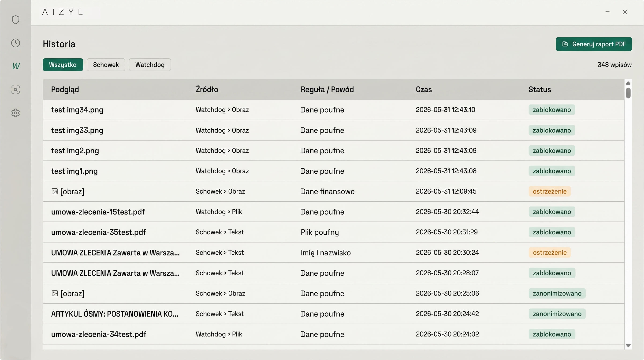Viewport: 644px width, 360px height.
Task: Open the ARTYKUL ÓSMY: POSTANOWIENIA entry
Action: click(x=115, y=314)
